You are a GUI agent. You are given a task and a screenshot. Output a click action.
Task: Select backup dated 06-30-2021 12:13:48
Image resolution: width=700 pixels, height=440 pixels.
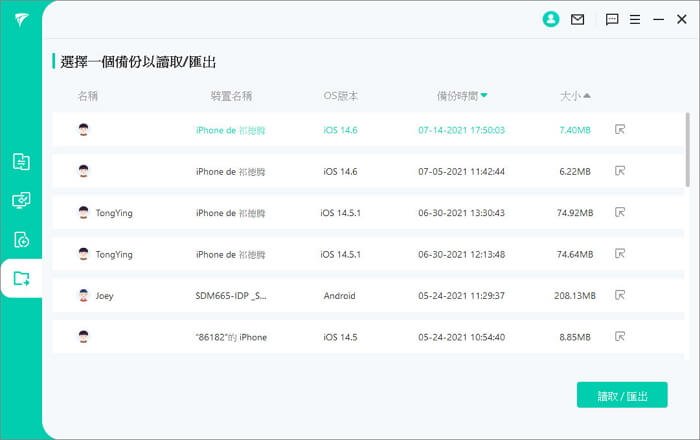click(x=368, y=254)
